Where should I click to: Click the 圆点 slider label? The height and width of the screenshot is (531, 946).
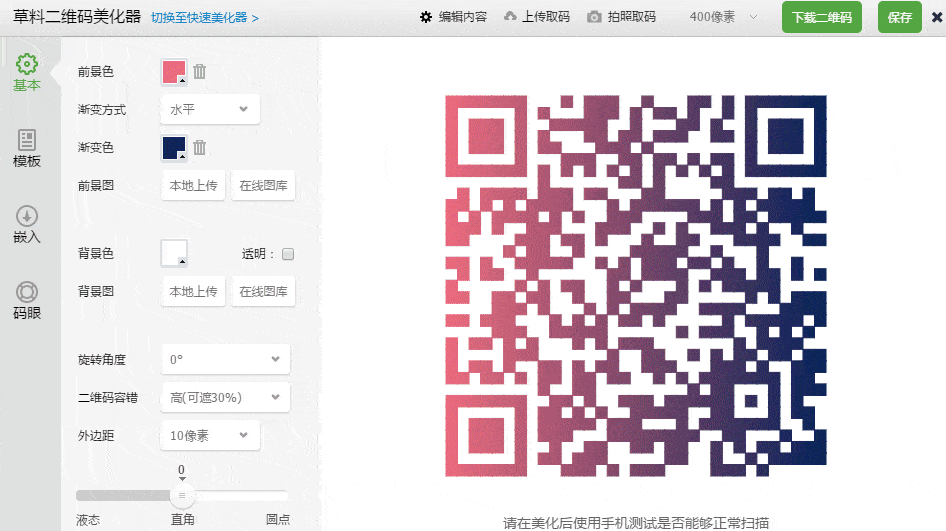(x=278, y=520)
